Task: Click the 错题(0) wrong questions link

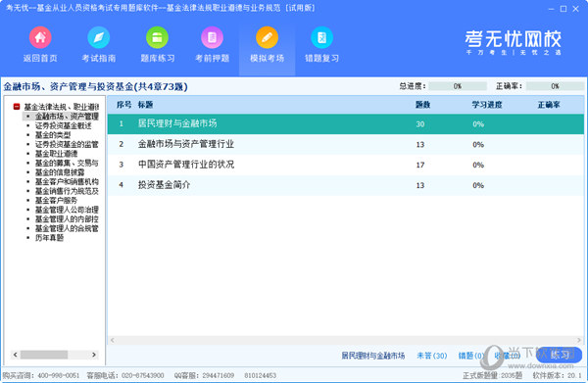Action: [x=471, y=356]
